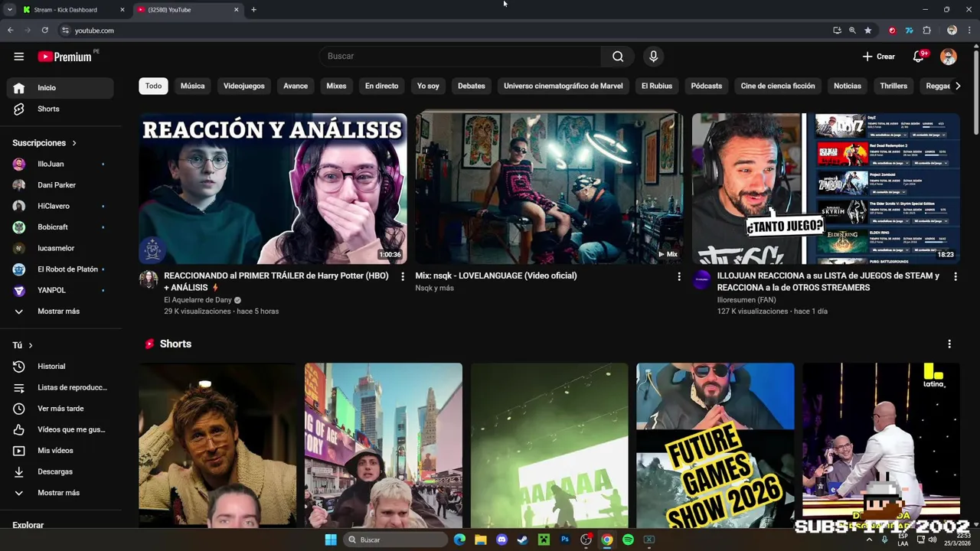Image resolution: width=980 pixels, height=551 pixels.
Task: Open Steam from the taskbar
Action: pos(522,540)
